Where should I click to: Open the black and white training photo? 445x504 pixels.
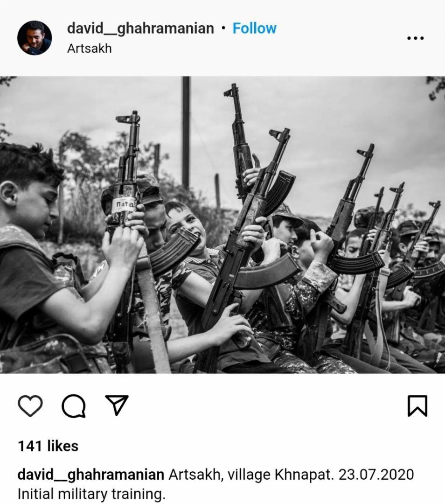(222, 224)
